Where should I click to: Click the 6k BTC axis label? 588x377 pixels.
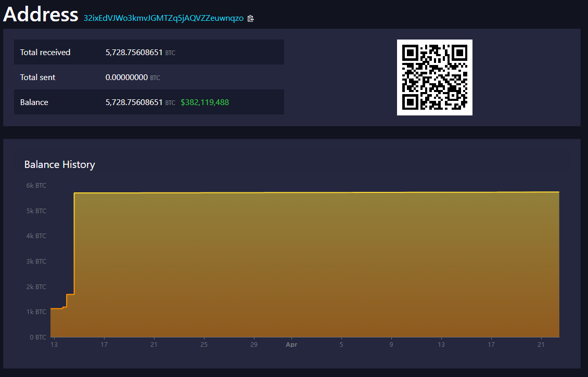[x=36, y=186]
